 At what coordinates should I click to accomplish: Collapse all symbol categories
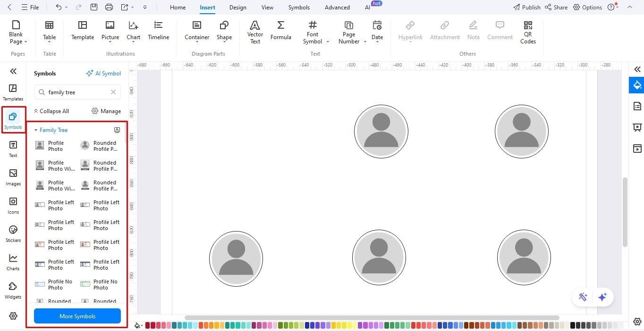51,111
